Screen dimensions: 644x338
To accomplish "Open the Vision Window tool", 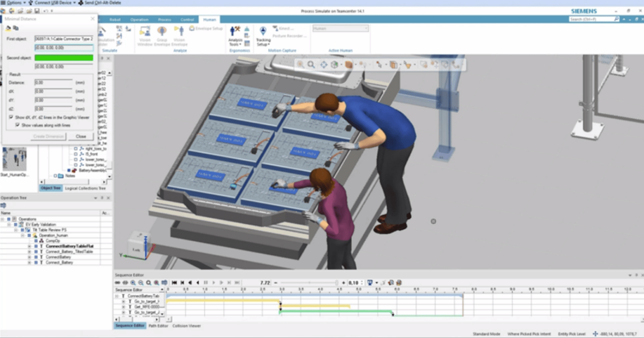I will (145, 36).
